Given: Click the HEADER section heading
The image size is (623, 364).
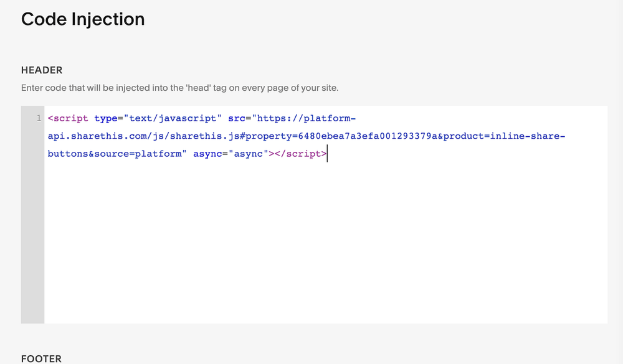Looking at the screenshot, I should coord(41,70).
